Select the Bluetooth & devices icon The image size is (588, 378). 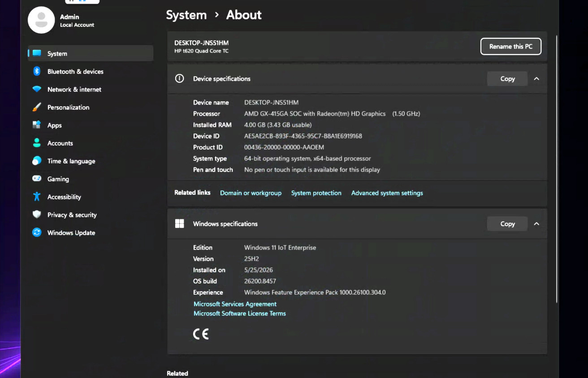click(37, 71)
